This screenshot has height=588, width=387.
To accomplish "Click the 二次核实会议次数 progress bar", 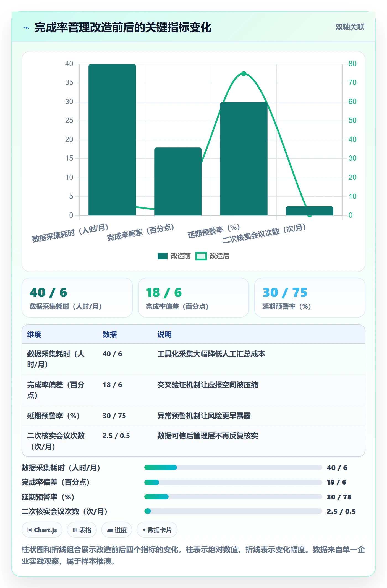I will 233,511.
